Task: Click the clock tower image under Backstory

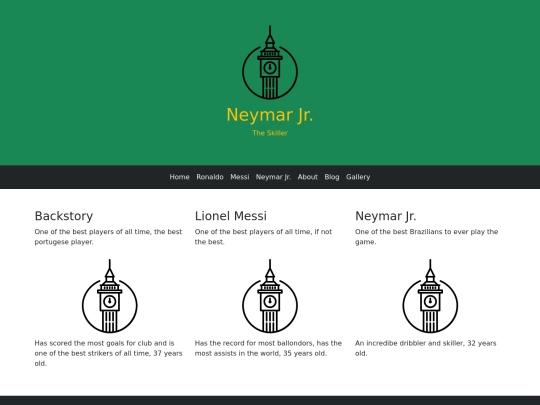Action: pos(110,296)
